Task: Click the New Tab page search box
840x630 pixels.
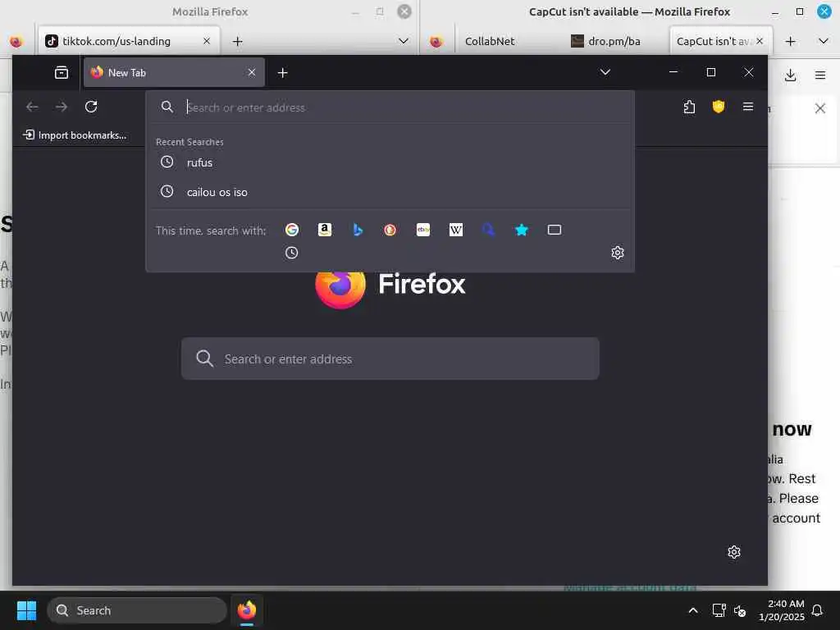Action: (x=390, y=358)
